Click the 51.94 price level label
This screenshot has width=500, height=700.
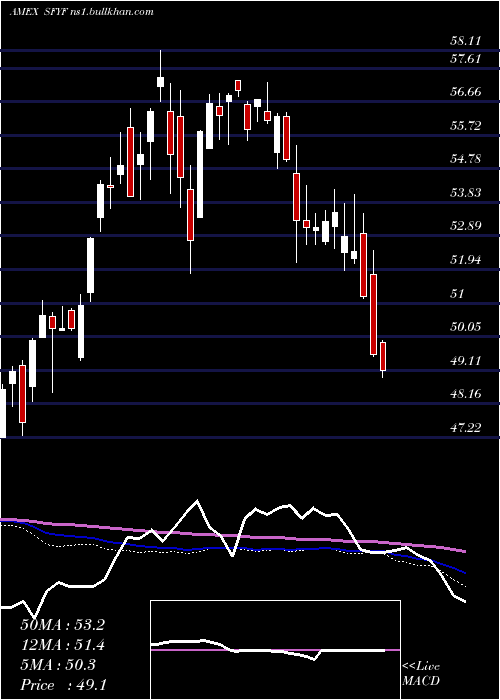(465, 260)
